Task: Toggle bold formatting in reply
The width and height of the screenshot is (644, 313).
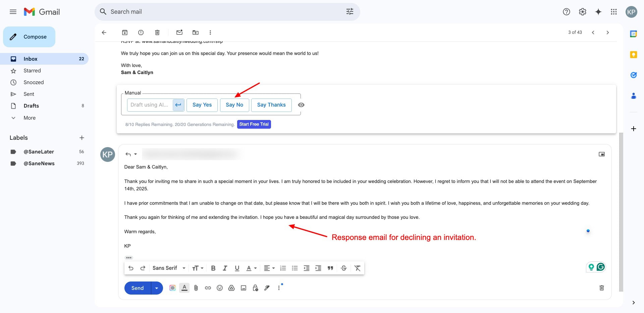Action: click(x=213, y=268)
